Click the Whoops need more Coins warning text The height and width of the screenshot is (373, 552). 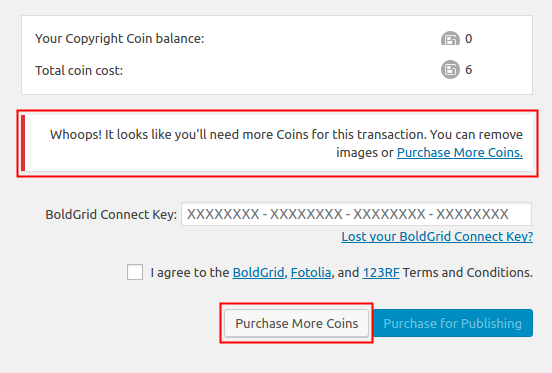[x=286, y=143]
